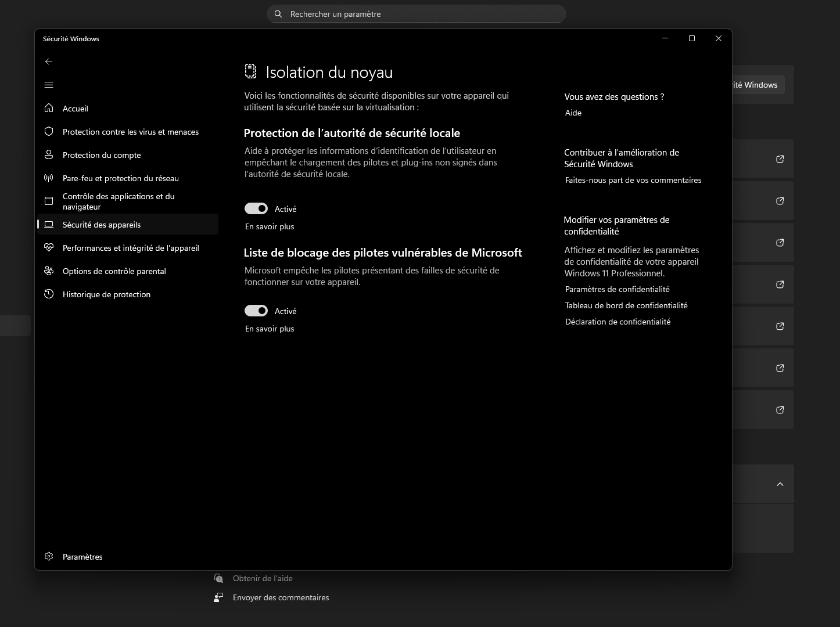Disable the Microsoft vulnerable driver blocklist toggle
The width and height of the screenshot is (840, 627).
coord(256,311)
